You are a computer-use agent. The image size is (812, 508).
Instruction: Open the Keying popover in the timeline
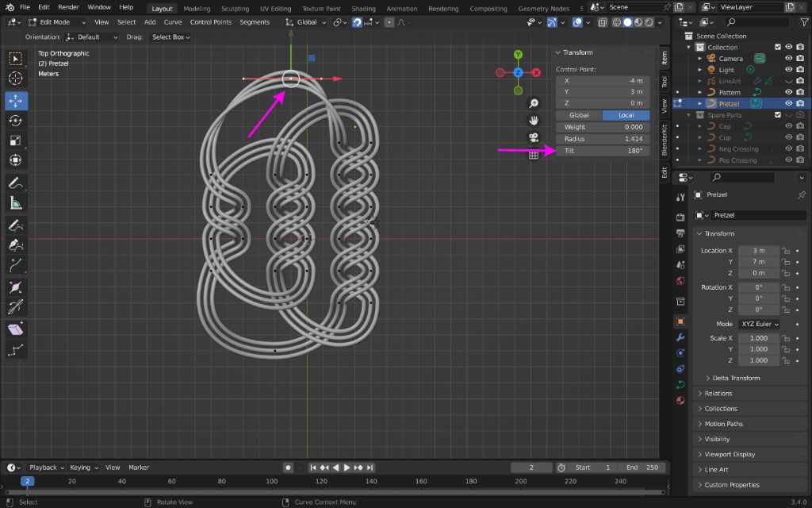click(x=82, y=468)
